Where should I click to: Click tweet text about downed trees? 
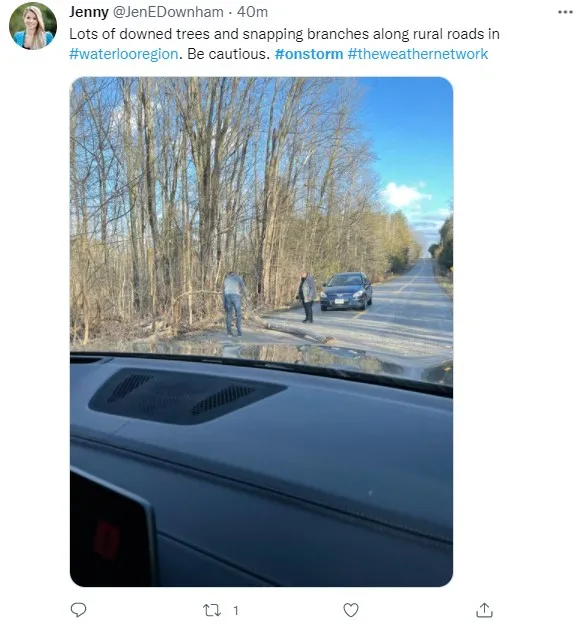pyautogui.click(x=284, y=34)
